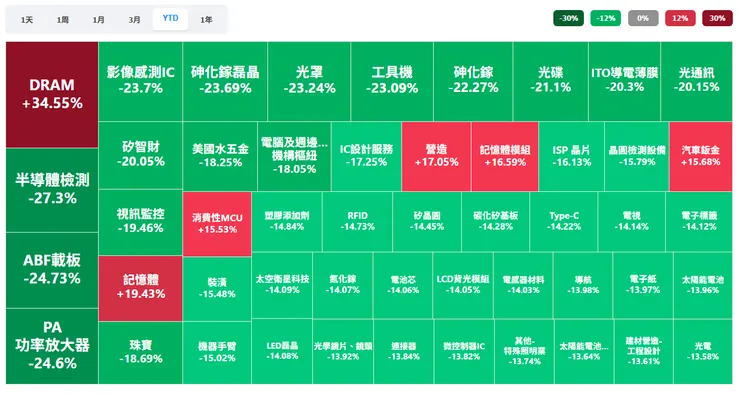Select the 太陽能電池 -13.96% tile
Screen dimensions: 740x394
703,285
